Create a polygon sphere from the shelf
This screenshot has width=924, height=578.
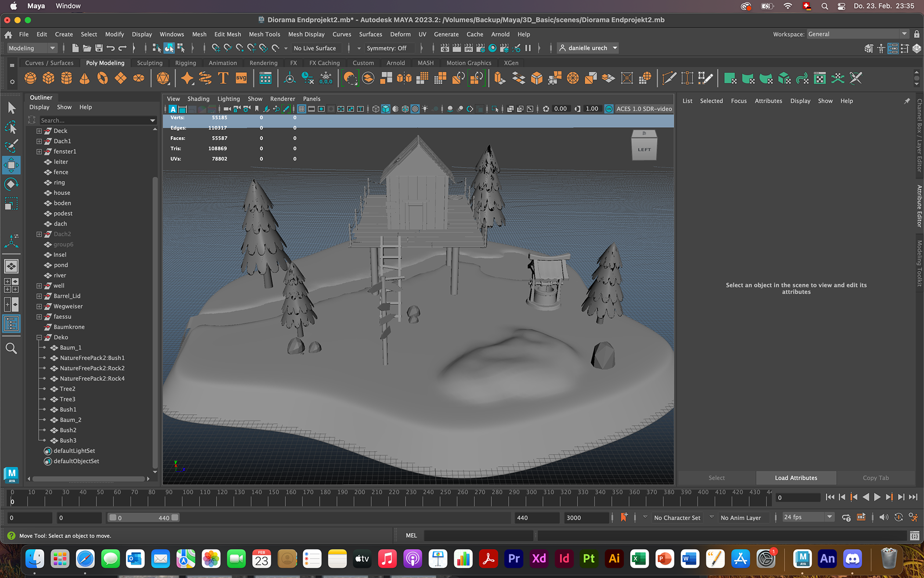click(30, 78)
